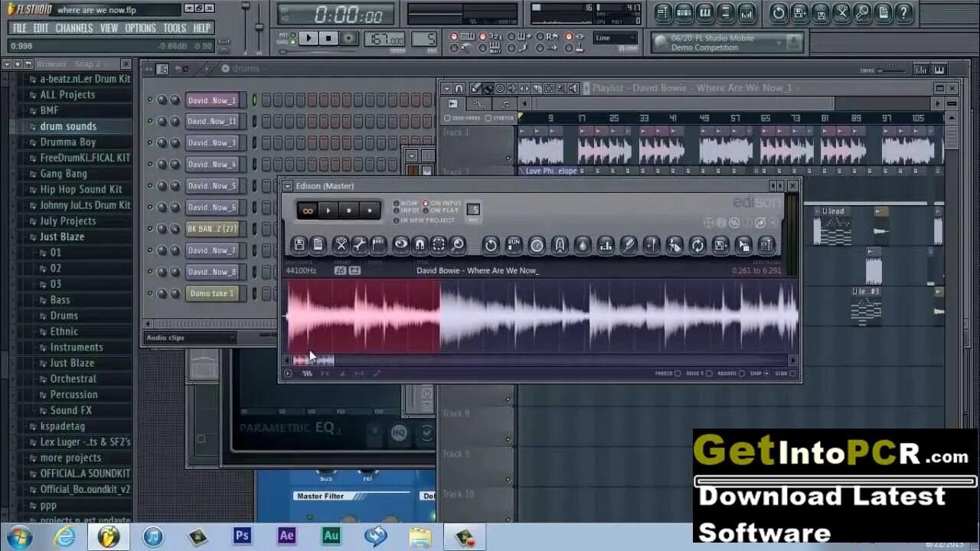Open After Effects from the taskbar
Image resolution: width=980 pixels, height=551 pixels.
coord(286,536)
